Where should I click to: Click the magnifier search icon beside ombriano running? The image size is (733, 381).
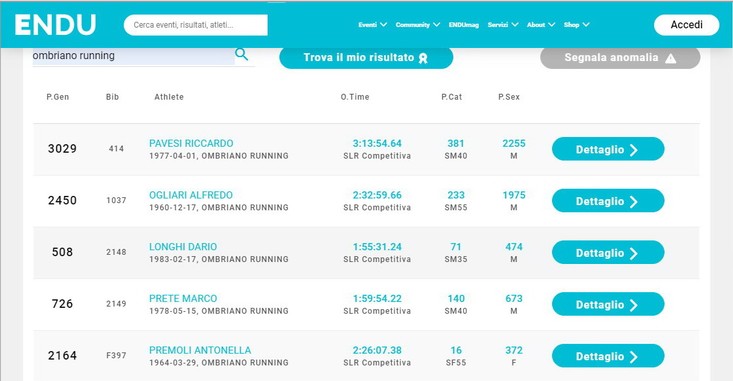click(x=242, y=54)
